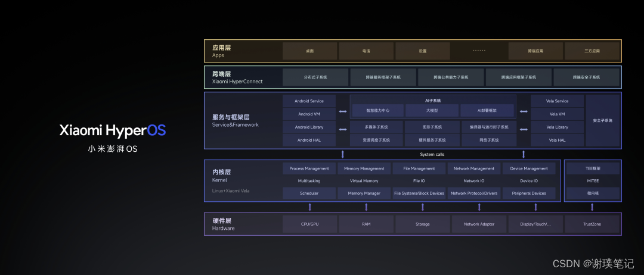Select the Scheduler box
This screenshot has width=644, height=275.
click(x=309, y=193)
